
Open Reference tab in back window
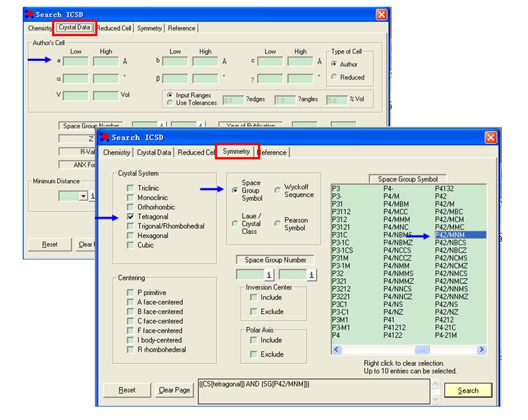[x=182, y=28]
